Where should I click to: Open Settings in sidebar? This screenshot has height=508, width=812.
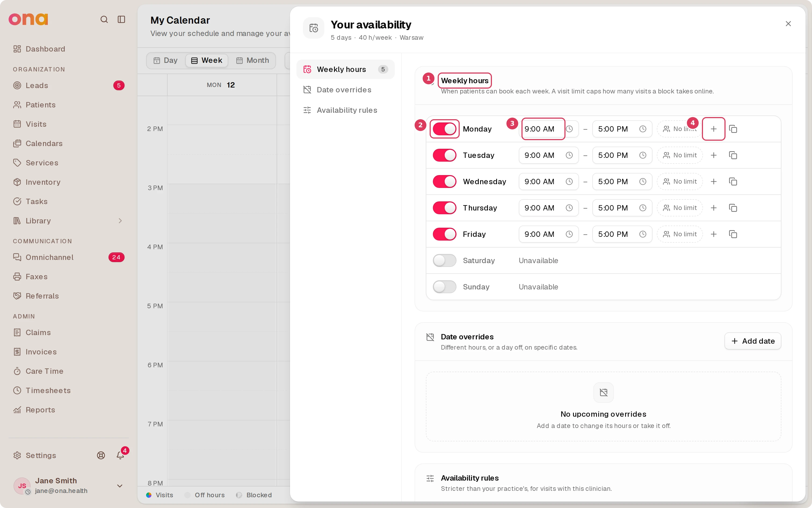point(35,455)
